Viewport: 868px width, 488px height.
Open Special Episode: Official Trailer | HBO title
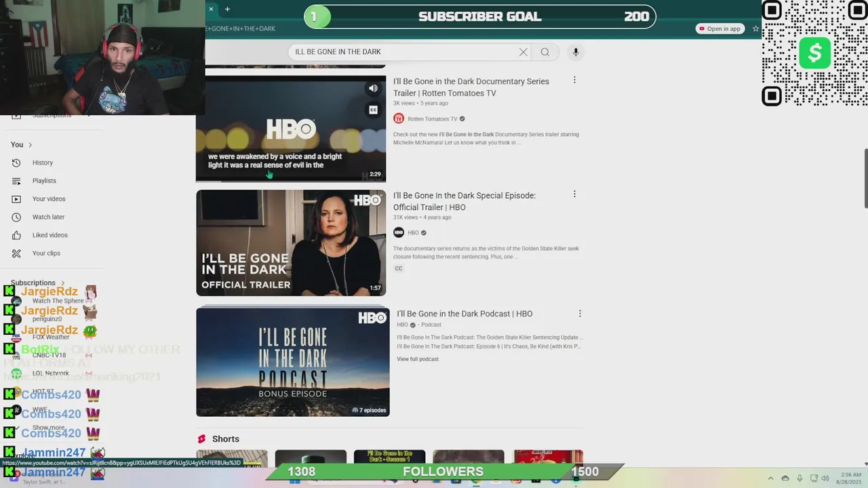coord(465,201)
